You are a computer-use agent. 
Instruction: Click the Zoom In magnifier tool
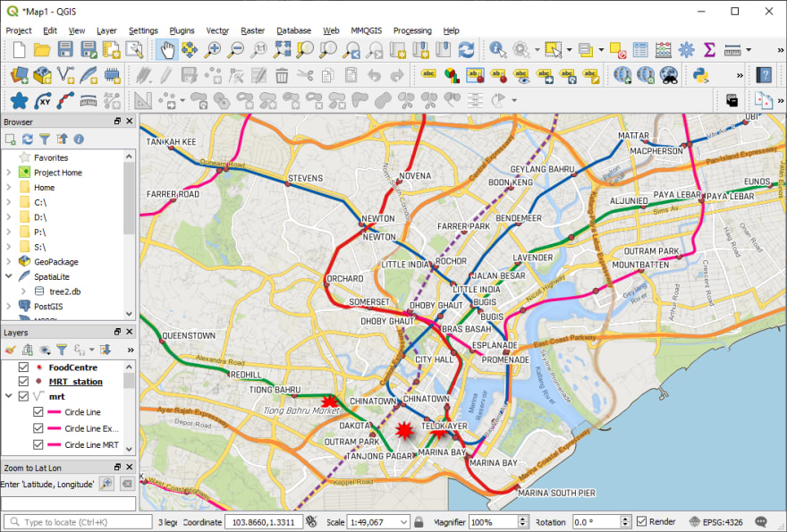(213, 50)
